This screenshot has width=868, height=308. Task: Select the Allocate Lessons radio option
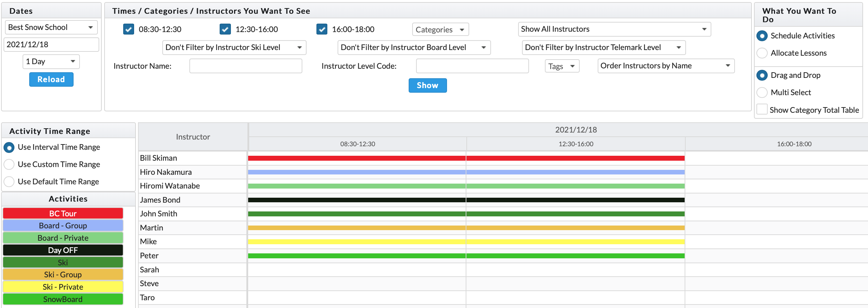click(x=762, y=53)
